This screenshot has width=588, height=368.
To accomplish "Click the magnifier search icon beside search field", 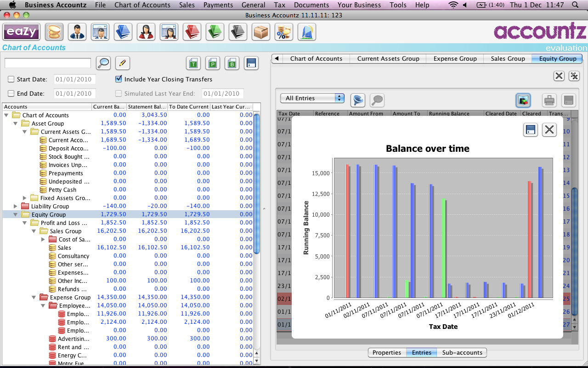I will pyautogui.click(x=103, y=63).
